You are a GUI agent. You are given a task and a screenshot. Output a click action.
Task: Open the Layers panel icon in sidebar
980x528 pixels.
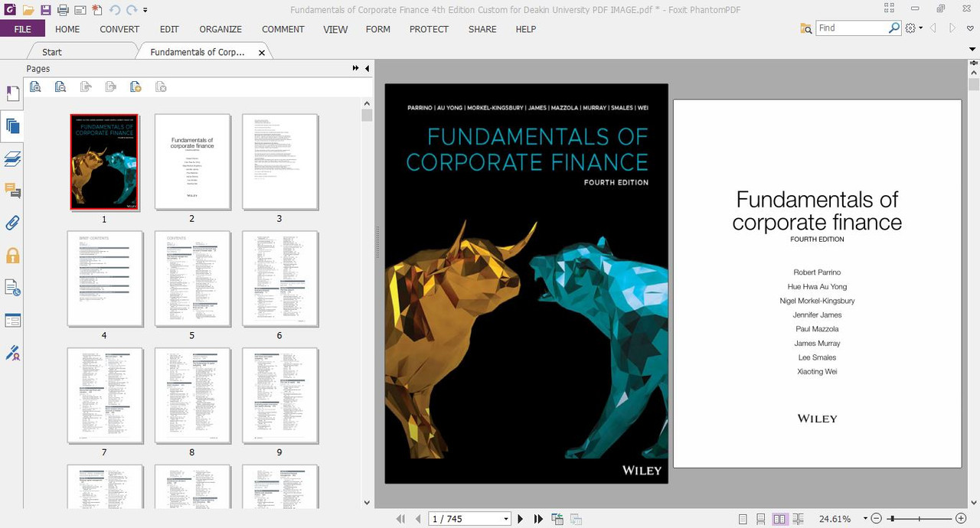(x=12, y=158)
